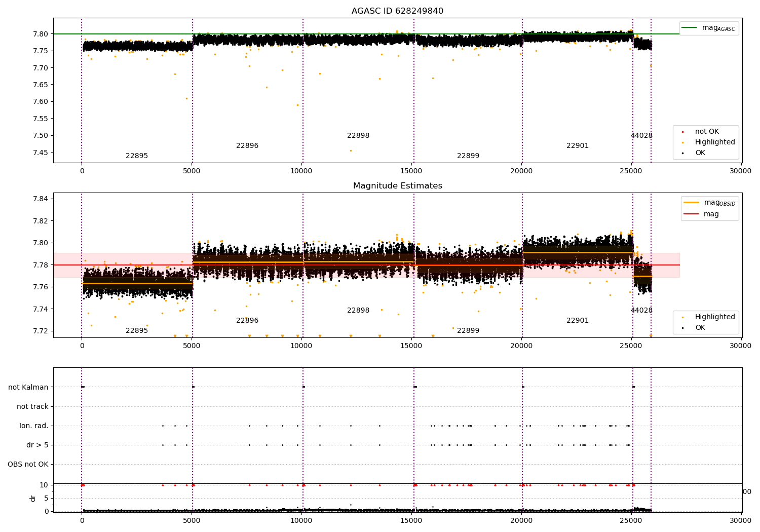Pick obsid label 44028 in Magnitude Estimates plot

(641, 311)
